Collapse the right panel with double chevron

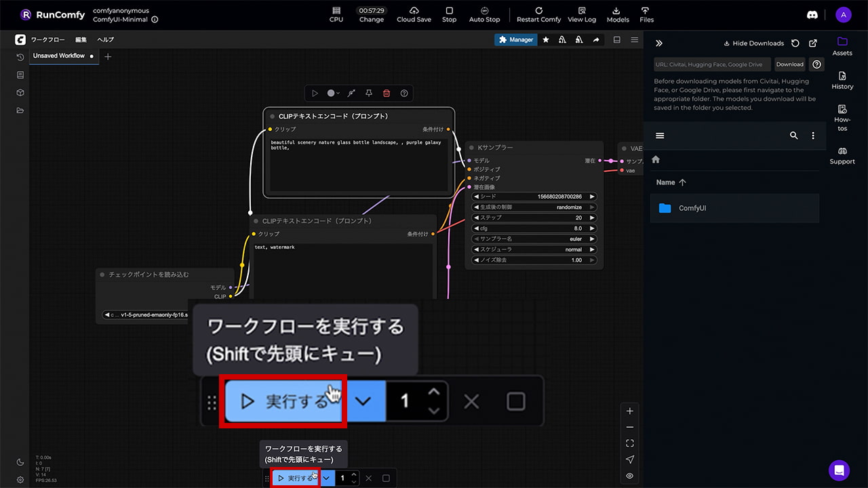pyautogui.click(x=658, y=43)
